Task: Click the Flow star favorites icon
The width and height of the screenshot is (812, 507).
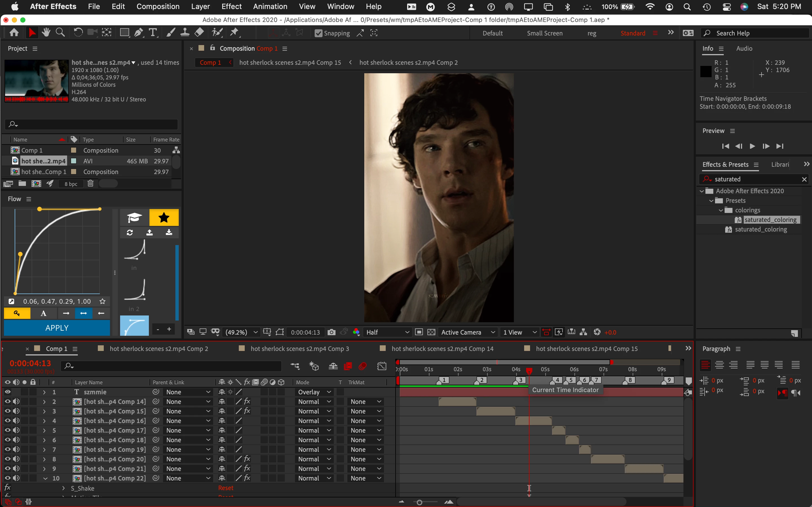Action: click(164, 218)
